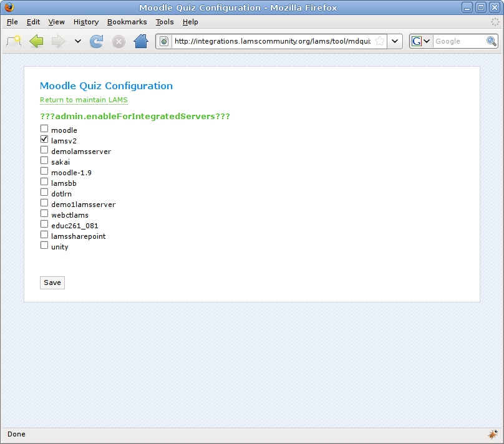Viewport: 504px width, 444px height.
Task: Open the back/forward history dropdown arrow
Action: tap(77, 41)
